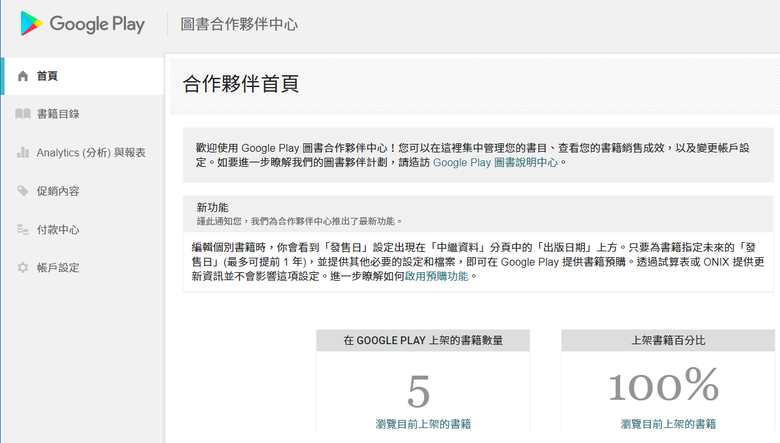Open the 首頁 sidebar menu item

(47, 76)
